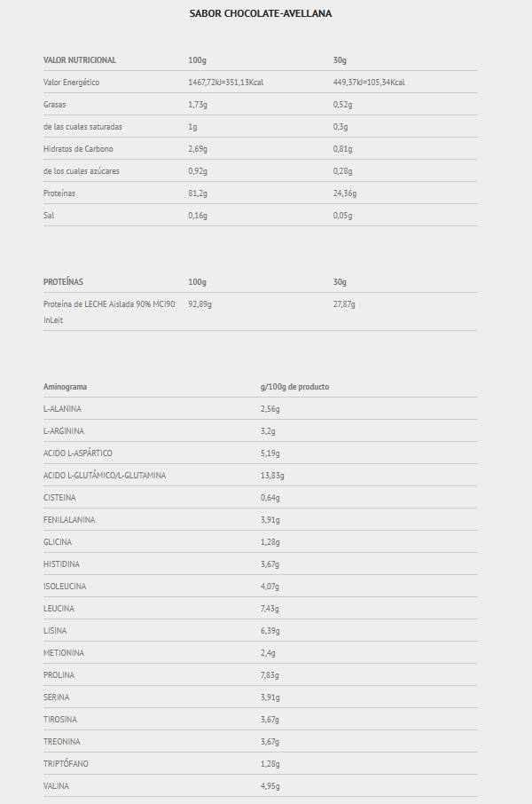Click the Valor Energético row label
Viewport: 532px width, 804px height.
(71, 82)
